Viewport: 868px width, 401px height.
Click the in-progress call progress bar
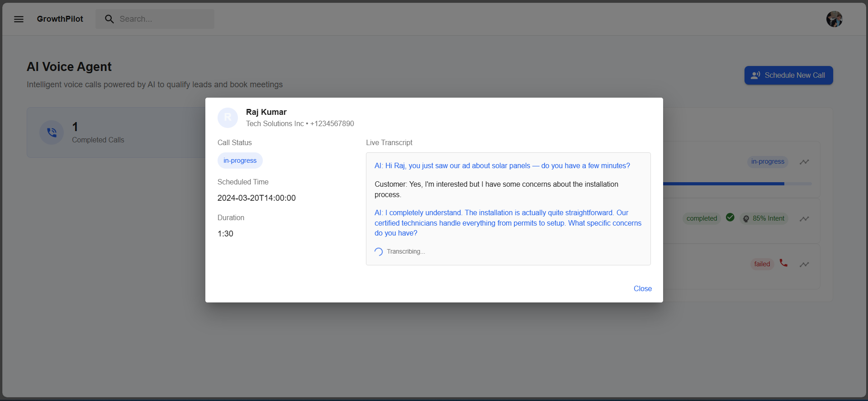[x=737, y=184]
